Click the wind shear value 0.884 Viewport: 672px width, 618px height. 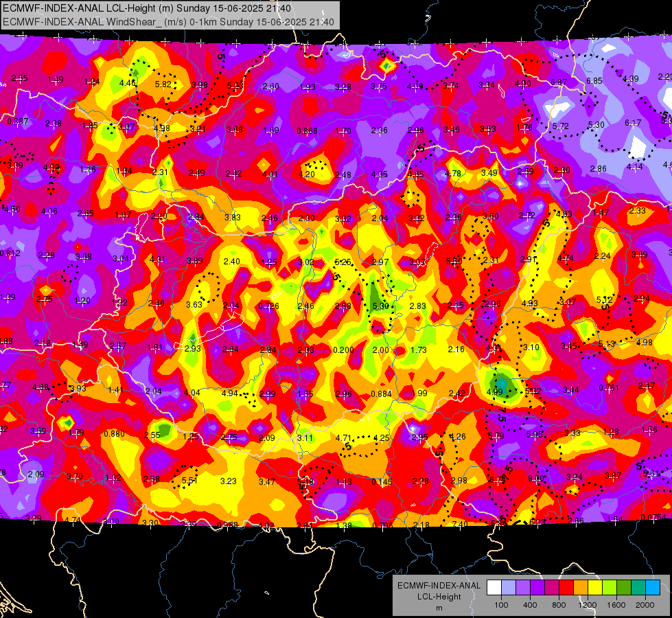point(381,393)
